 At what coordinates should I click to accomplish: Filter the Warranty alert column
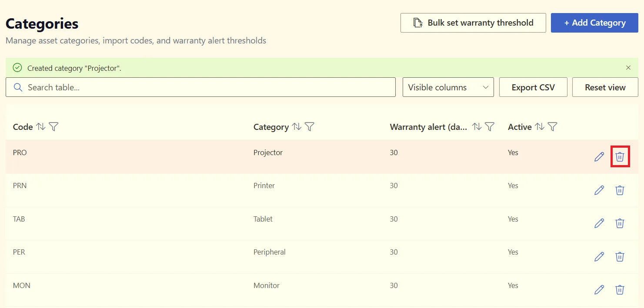click(x=490, y=126)
